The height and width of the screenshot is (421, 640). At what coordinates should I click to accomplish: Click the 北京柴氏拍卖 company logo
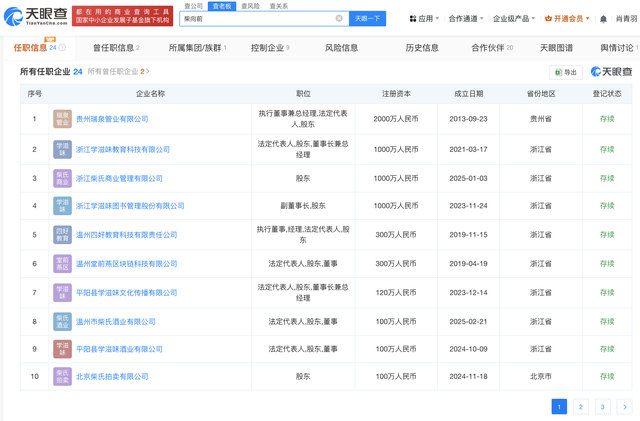[x=62, y=377]
